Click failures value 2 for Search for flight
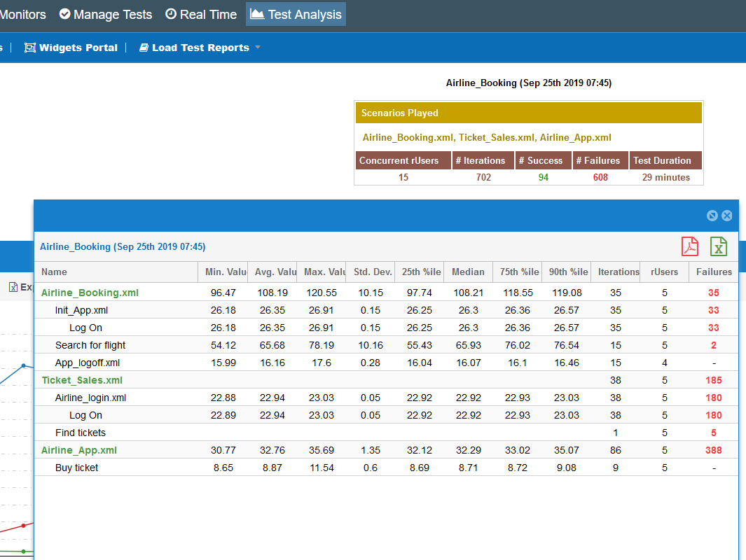Viewport: 746px width, 560px height. pyautogui.click(x=713, y=345)
